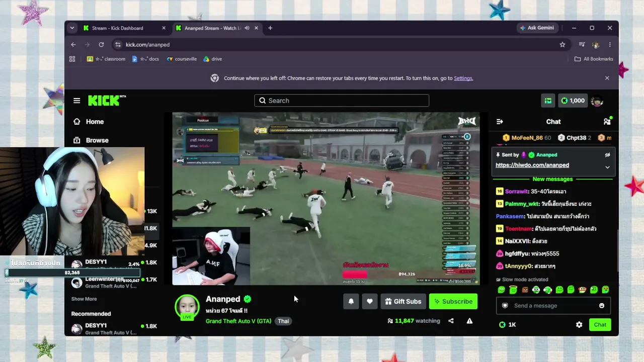The height and width of the screenshot is (362, 644).
Task: Open the 1,000 Kicks balance button
Action: tap(573, 101)
